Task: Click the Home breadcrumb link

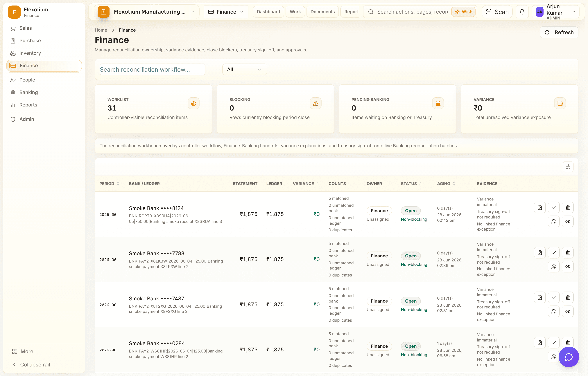Action: point(101,30)
